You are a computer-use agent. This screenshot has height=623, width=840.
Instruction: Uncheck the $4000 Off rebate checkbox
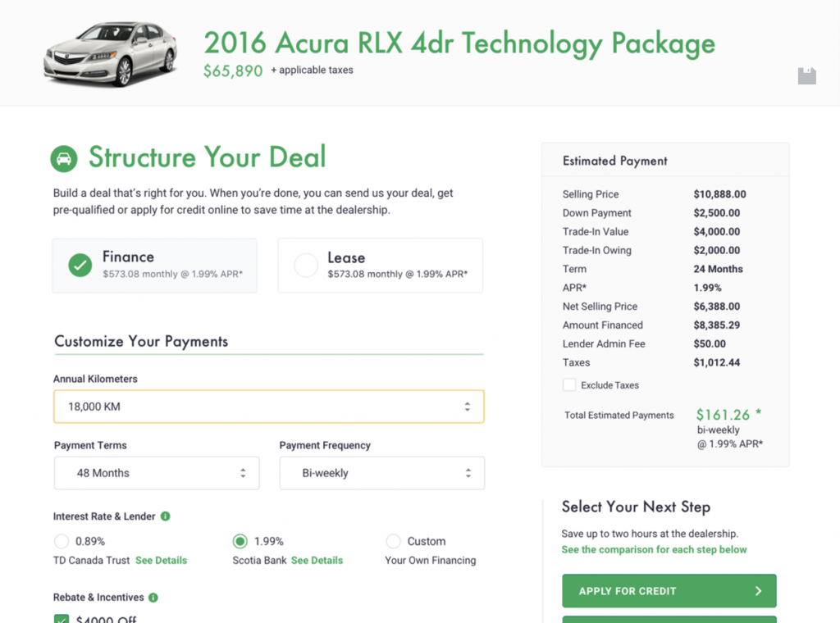click(62, 618)
